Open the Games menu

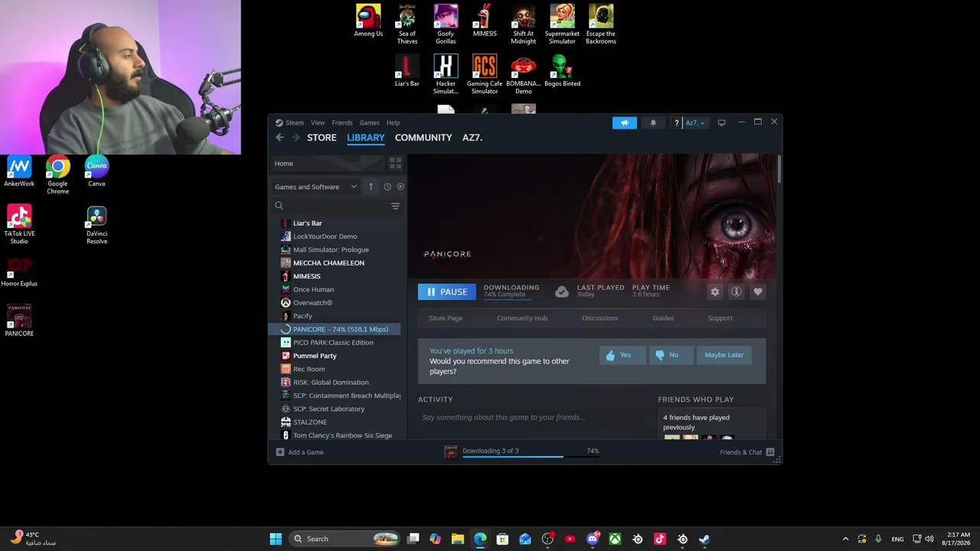click(x=370, y=122)
